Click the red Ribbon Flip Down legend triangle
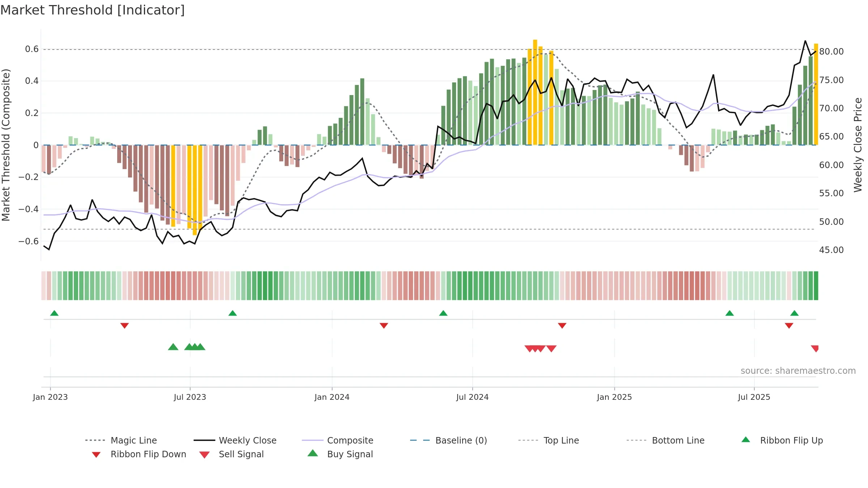The image size is (868, 488). coord(96,455)
